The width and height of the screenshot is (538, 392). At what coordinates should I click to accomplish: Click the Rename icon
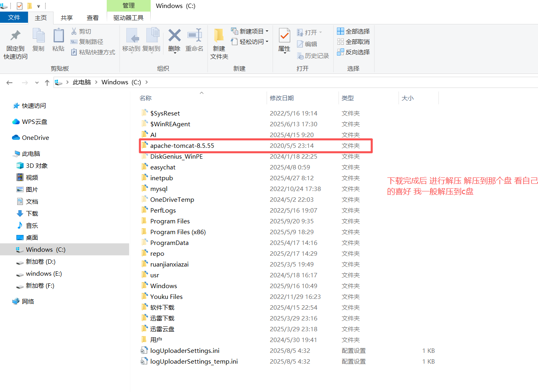(x=195, y=35)
